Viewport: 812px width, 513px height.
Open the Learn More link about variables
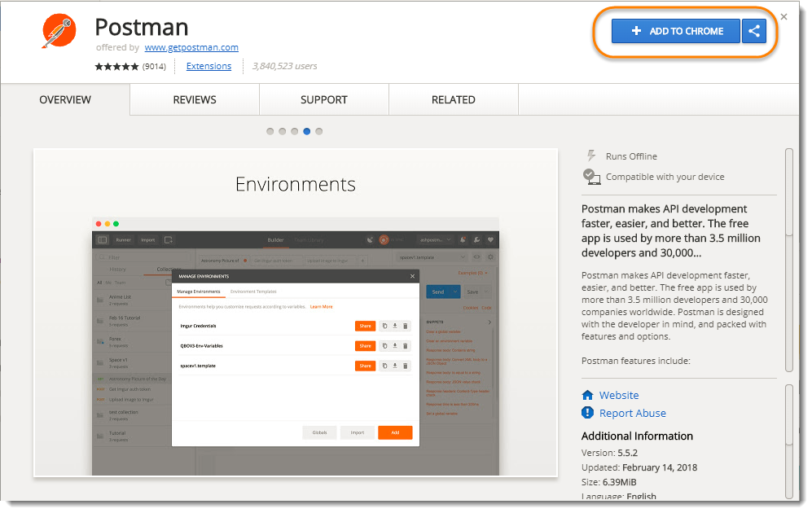click(321, 306)
